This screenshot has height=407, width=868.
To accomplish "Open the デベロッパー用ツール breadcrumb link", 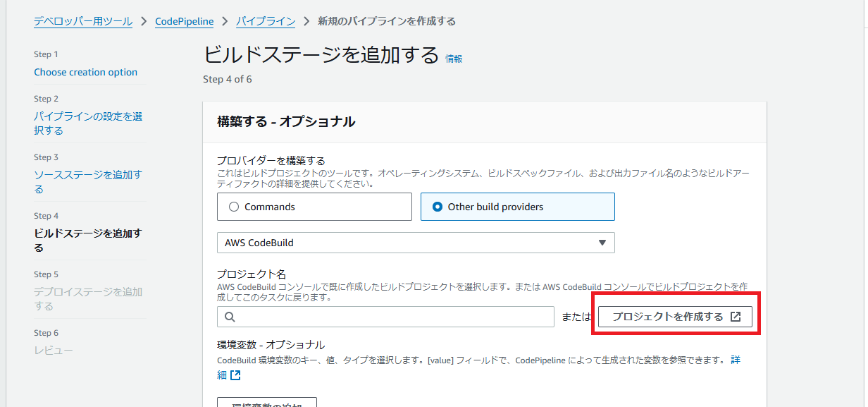I will [x=83, y=21].
